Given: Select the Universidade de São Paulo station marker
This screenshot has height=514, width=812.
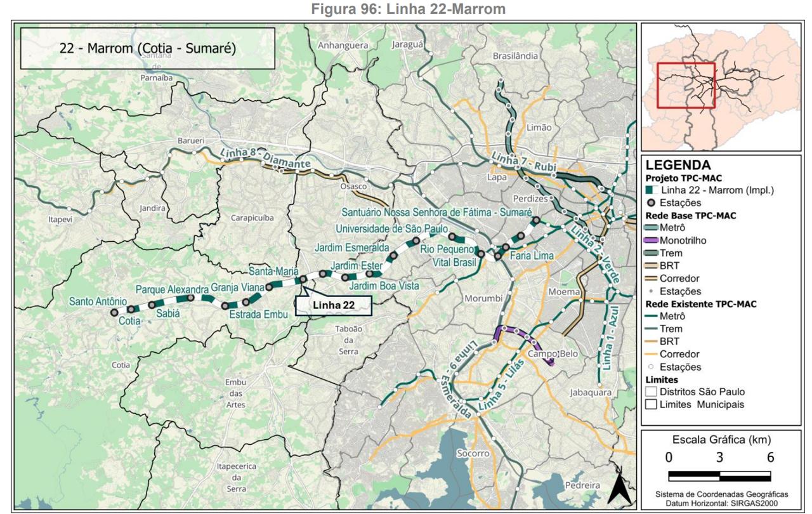Looking at the screenshot, I should [416, 241].
